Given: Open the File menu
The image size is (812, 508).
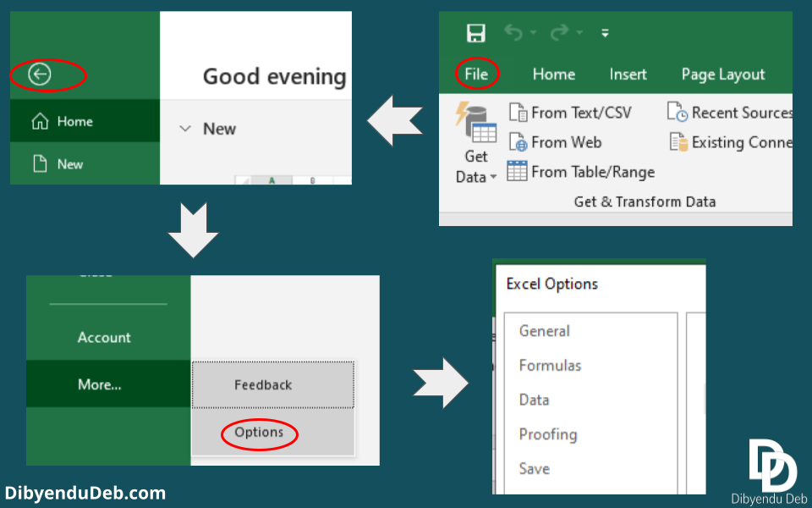Looking at the screenshot, I should tap(475, 75).
